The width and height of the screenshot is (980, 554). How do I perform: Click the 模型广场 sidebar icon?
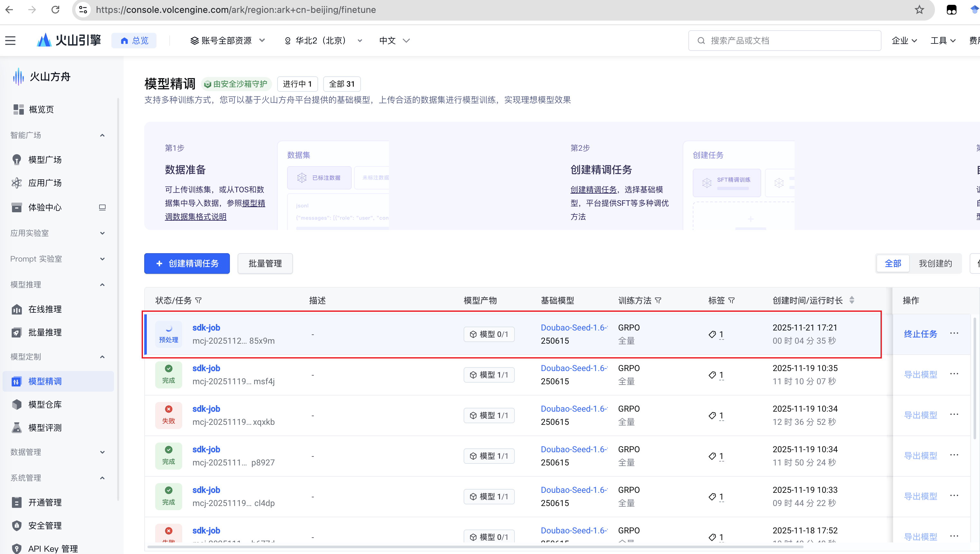tap(17, 159)
